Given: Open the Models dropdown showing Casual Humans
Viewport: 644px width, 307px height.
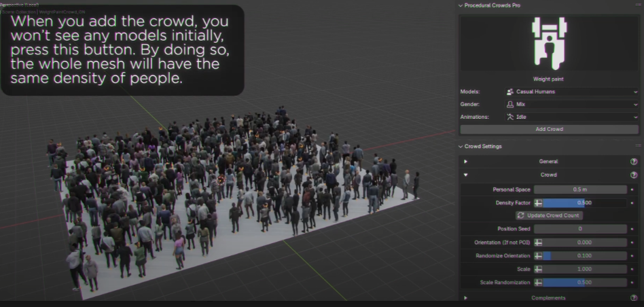Looking at the screenshot, I should pyautogui.click(x=572, y=92).
